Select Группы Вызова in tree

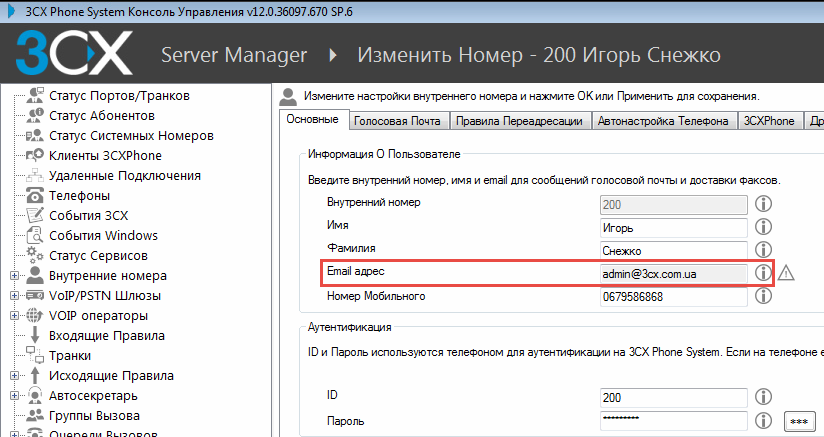pyautogui.click(x=94, y=415)
